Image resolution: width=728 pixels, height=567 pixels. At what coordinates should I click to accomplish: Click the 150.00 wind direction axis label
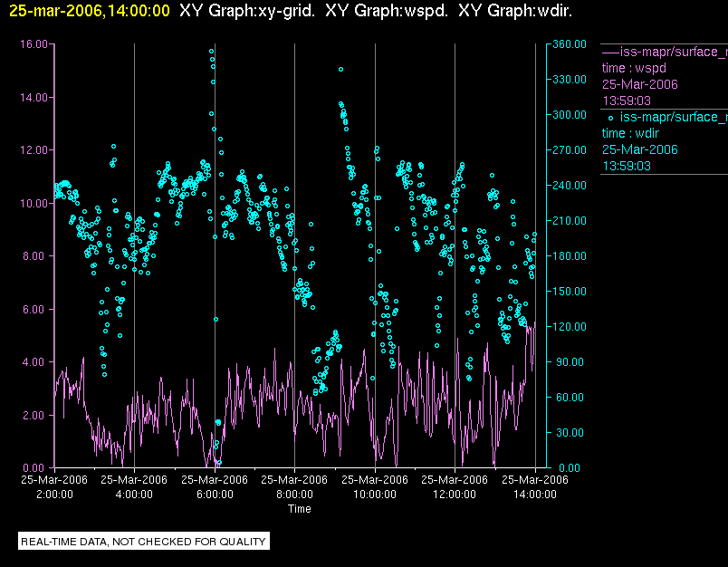click(570, 291)
